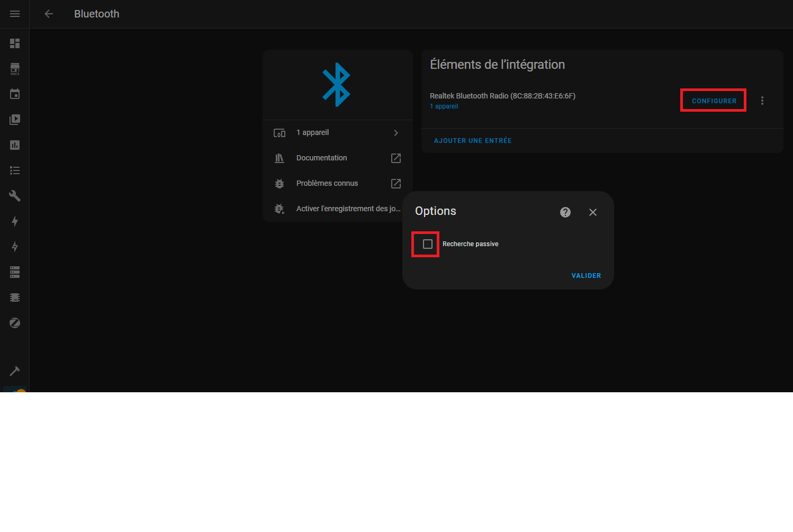The height and width of the screenshot is (532, 793).
Task: Click the Documentation books icon
Action: coord(280,158)
